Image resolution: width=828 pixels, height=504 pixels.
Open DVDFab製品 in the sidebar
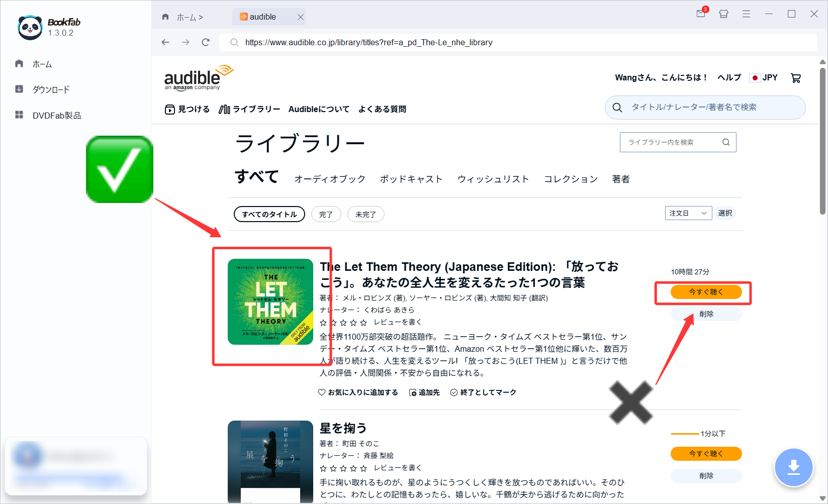click(48, 115)
